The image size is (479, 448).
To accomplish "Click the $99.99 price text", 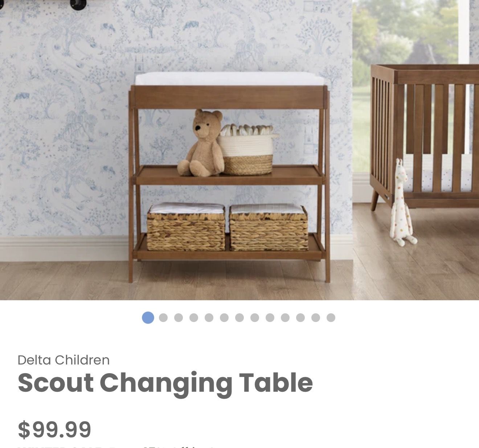I will 54,429.
